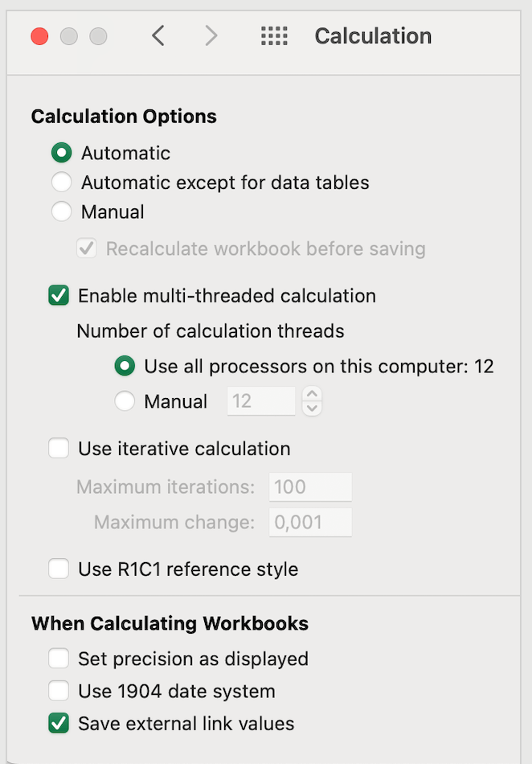This screenshot has width=532, height=764.
Task: Click the gray minimize window button
Action: (69, 36)
